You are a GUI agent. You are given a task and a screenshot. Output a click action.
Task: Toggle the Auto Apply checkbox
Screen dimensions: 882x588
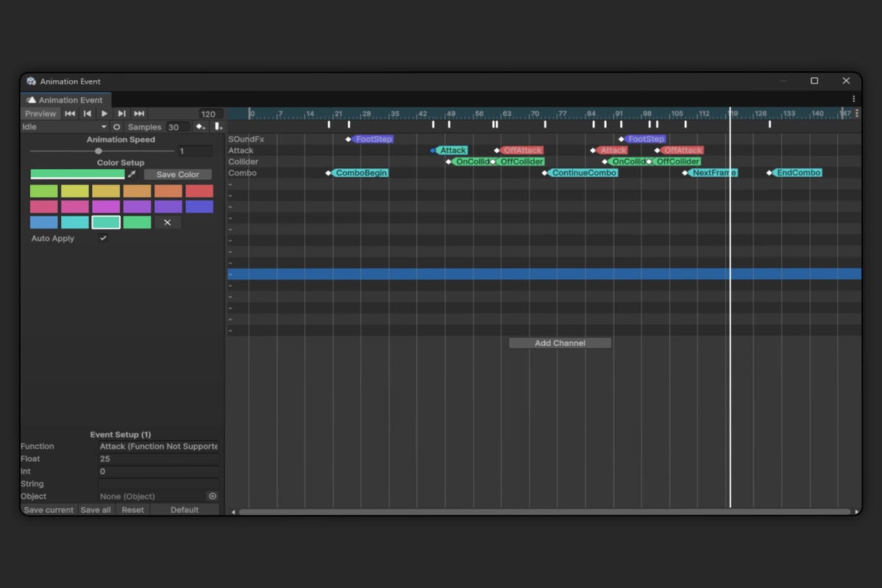pyautogui.click(x=103, y=238)
